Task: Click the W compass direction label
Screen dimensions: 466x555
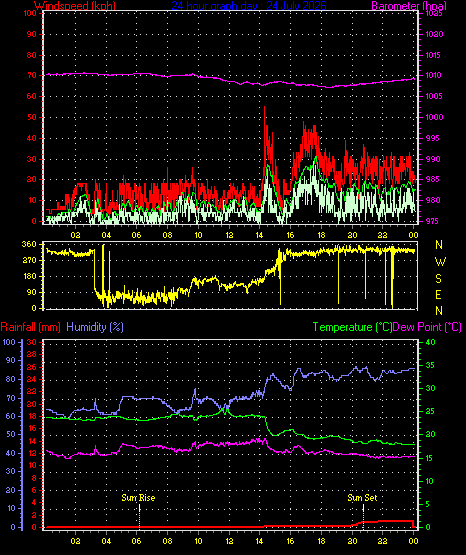Action: 440,262
